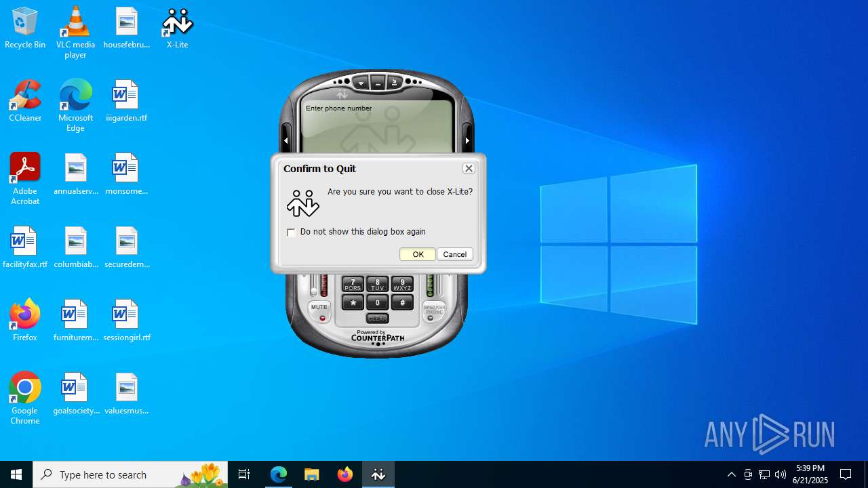Dial keypad digit 7 PQRS
Image resolution: width=868 pixels, height=488 pixels.
[x=353, y=285]
